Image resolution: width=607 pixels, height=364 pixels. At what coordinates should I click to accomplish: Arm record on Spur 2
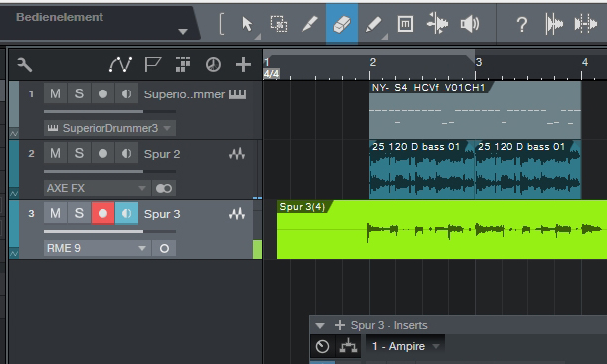(102, 153)
